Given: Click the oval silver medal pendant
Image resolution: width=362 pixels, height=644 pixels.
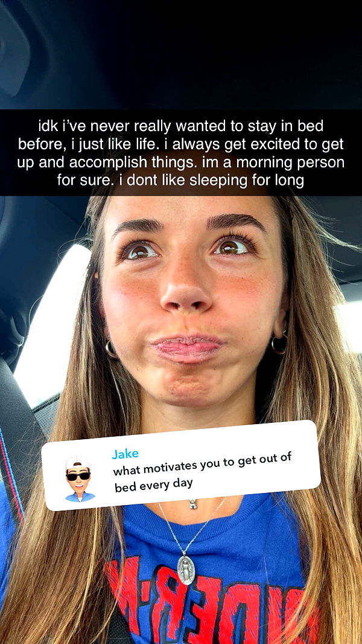Looking at the screenshot, I should [186, 570].
